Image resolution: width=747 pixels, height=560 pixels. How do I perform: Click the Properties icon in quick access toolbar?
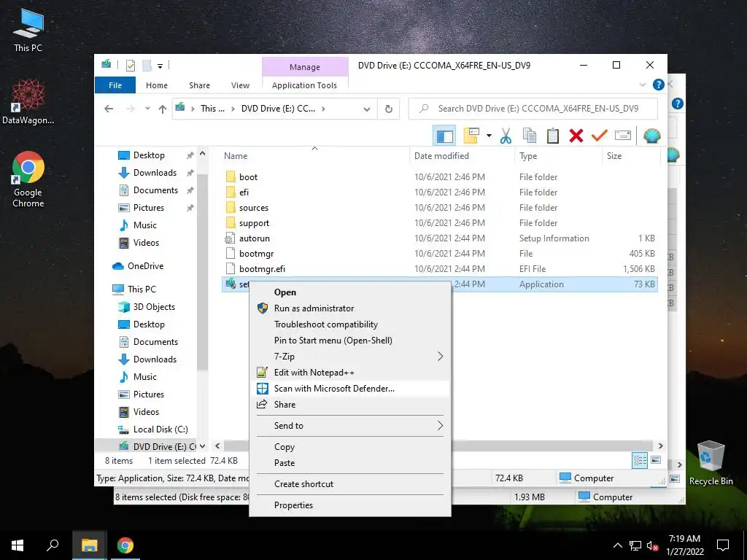coord(130,66)
